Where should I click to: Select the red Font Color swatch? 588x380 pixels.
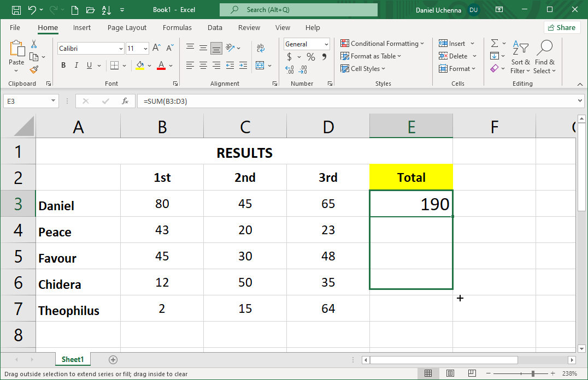click(x=161, y=66)
